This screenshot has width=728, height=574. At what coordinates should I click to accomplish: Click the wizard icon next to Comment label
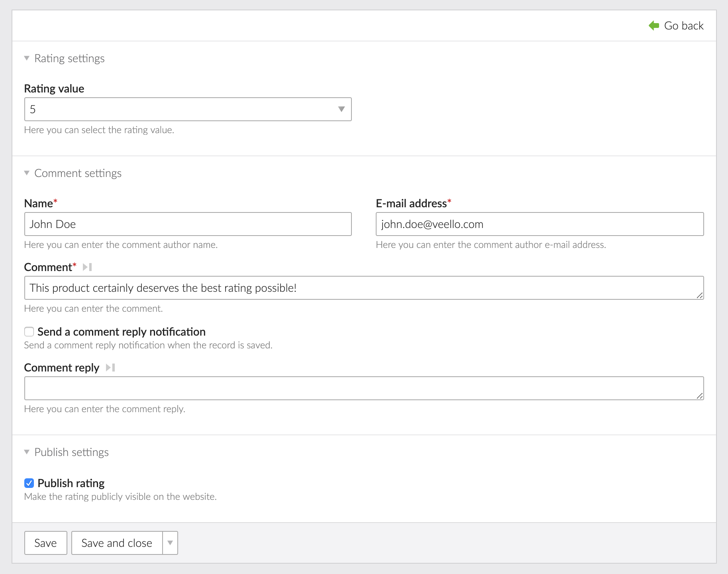(87, 267)
